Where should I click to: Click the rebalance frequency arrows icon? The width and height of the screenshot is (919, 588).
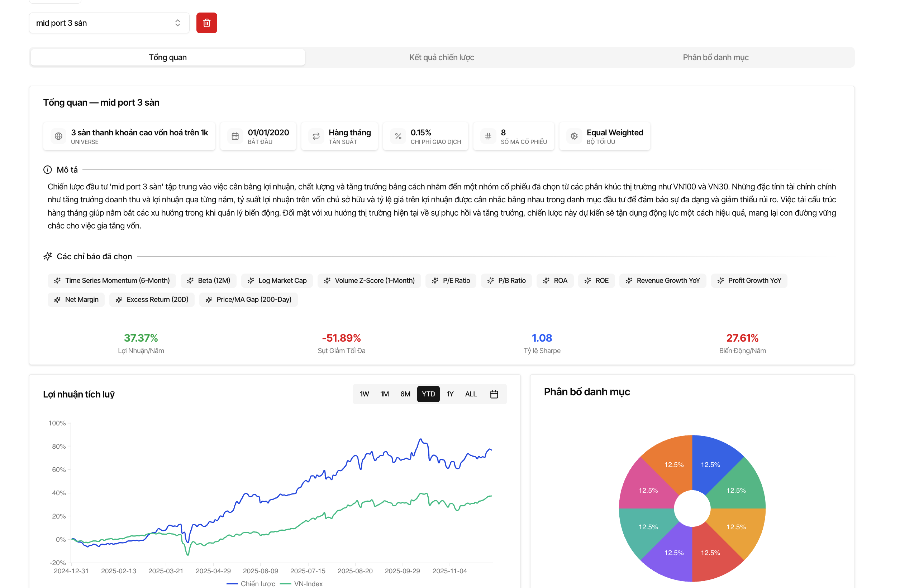click(x=316, y=136)
